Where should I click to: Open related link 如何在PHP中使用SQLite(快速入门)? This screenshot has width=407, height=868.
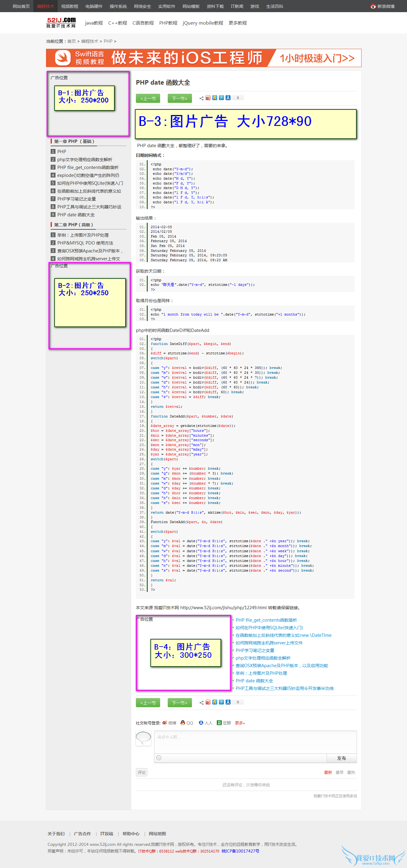(x=269, y=628)
